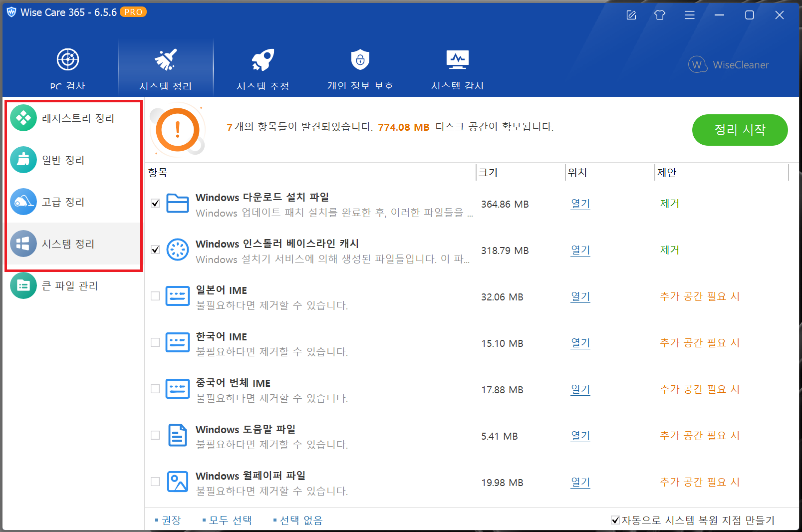802x532 pixels.
Task: Click the 19.98 MB size value
Action: (502, 483)
